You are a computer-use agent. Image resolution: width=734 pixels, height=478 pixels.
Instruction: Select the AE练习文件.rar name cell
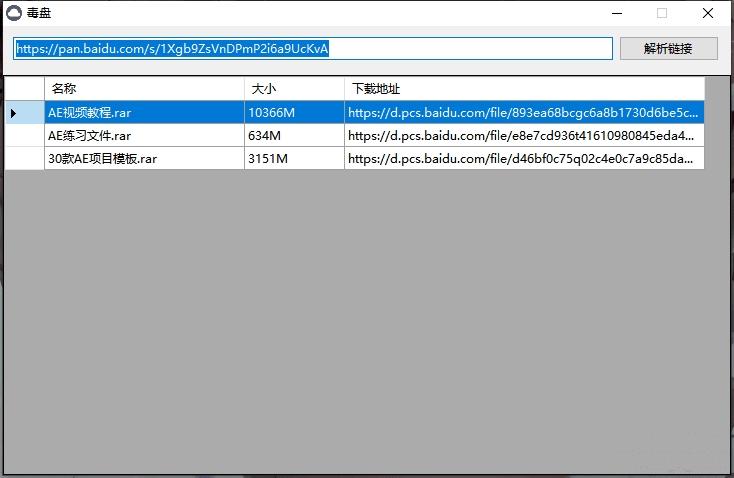145,136
